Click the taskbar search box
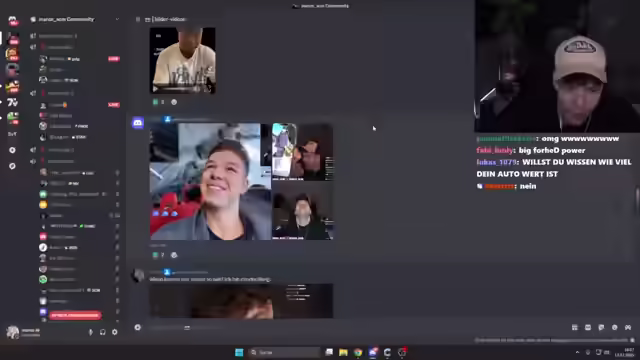This screenshot has width=640, height=360. [284, 352]
